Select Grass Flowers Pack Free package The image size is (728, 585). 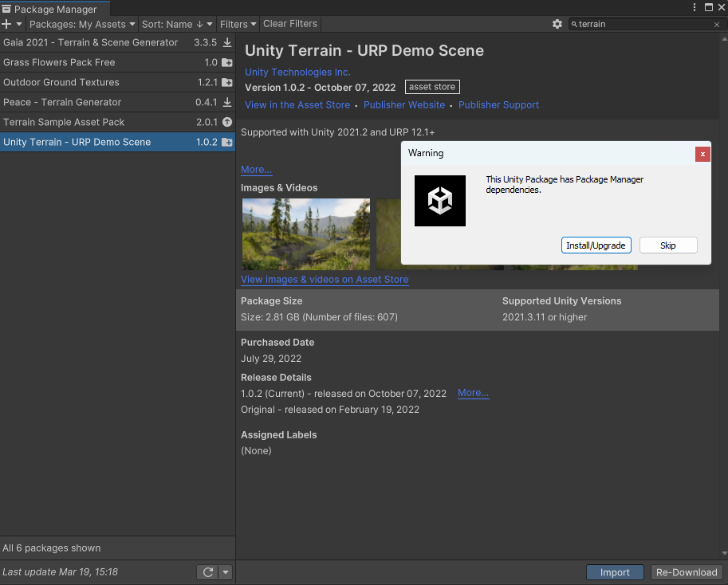pos(117,62)
